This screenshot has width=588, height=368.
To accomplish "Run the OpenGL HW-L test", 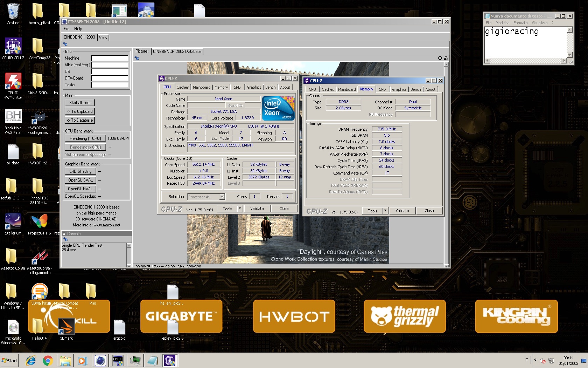I will click(80, 189).
